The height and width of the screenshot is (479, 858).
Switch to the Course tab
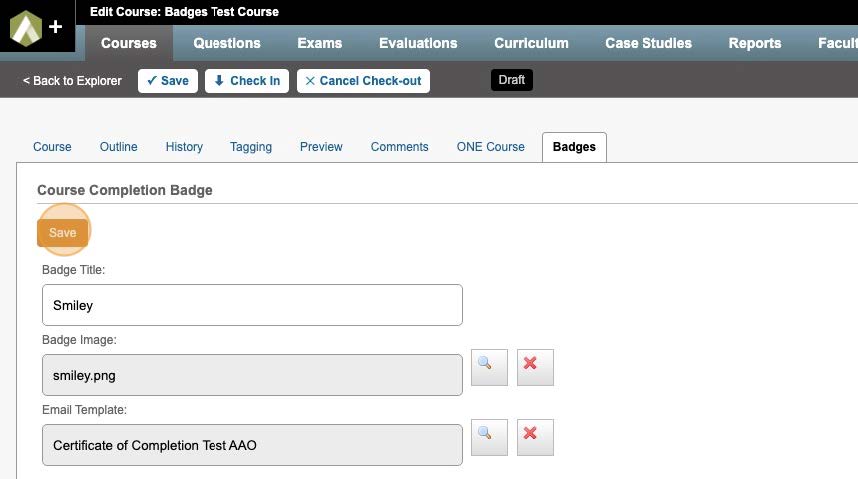pyautogui.click(x=52, y=147)
